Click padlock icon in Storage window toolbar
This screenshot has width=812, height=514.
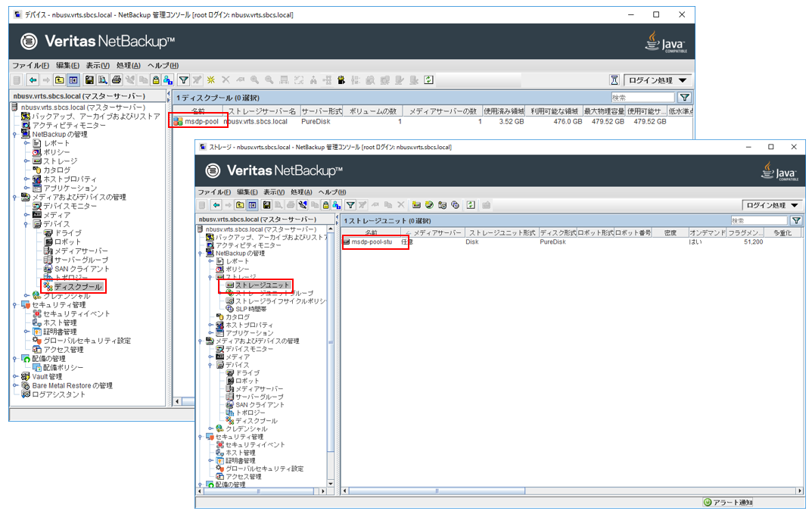(x=325, y=205)
